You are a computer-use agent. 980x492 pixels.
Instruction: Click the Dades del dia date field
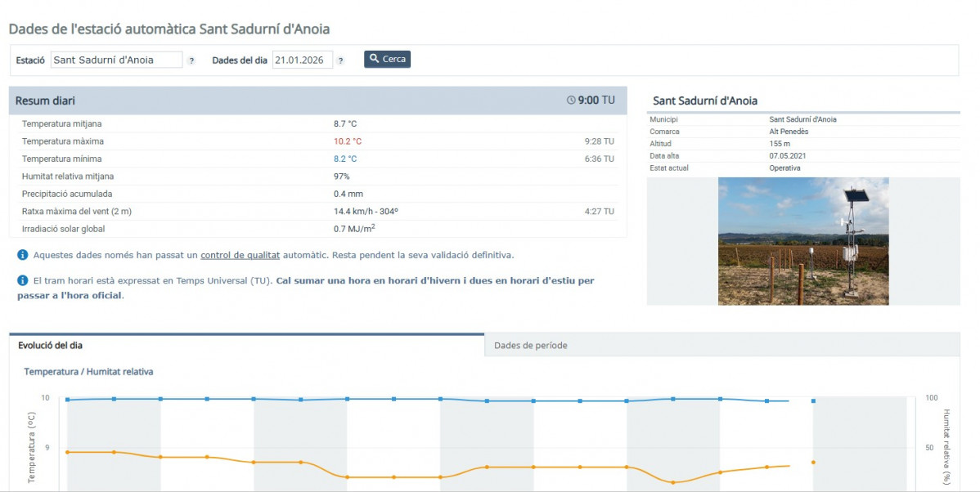point(302,60)
